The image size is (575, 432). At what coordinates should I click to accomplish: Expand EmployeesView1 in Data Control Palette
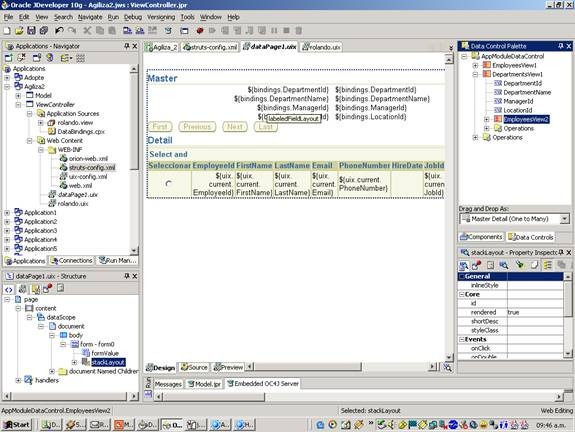(x=475, y=65)
